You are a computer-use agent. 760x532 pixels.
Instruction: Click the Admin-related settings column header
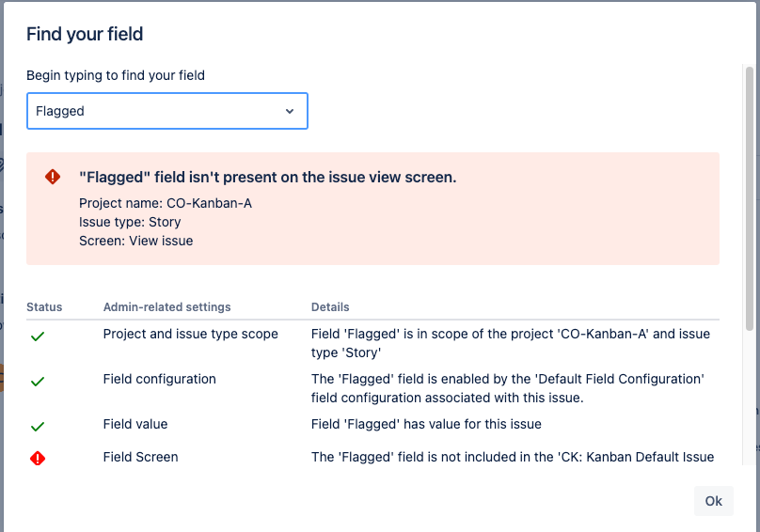[166, 307]
